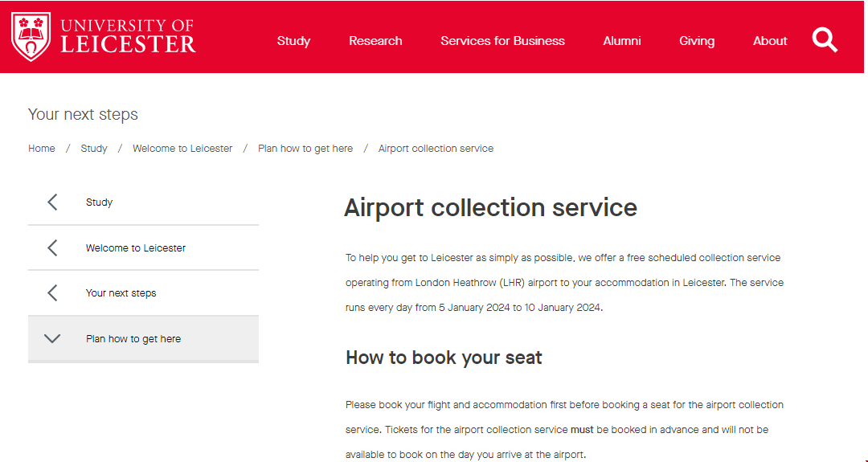The height and width of the screenshot is (462, 868).
Task: Go to the Alumni section
Action: click(x=622, y=41)
